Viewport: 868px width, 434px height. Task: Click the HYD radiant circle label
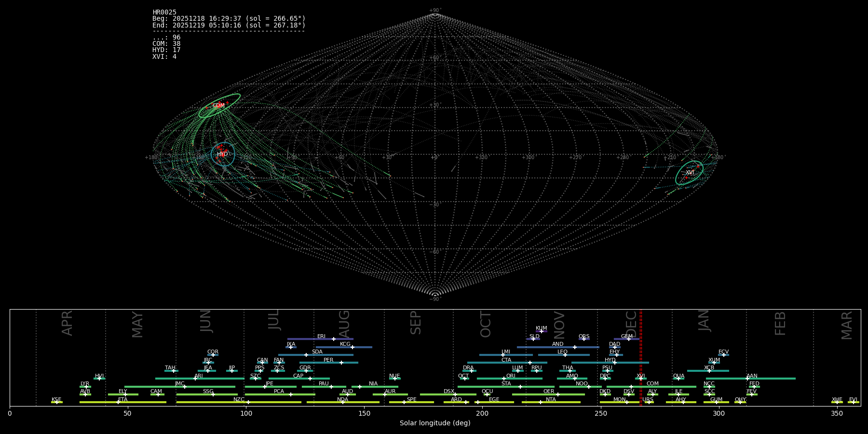[x=222, y=154]
